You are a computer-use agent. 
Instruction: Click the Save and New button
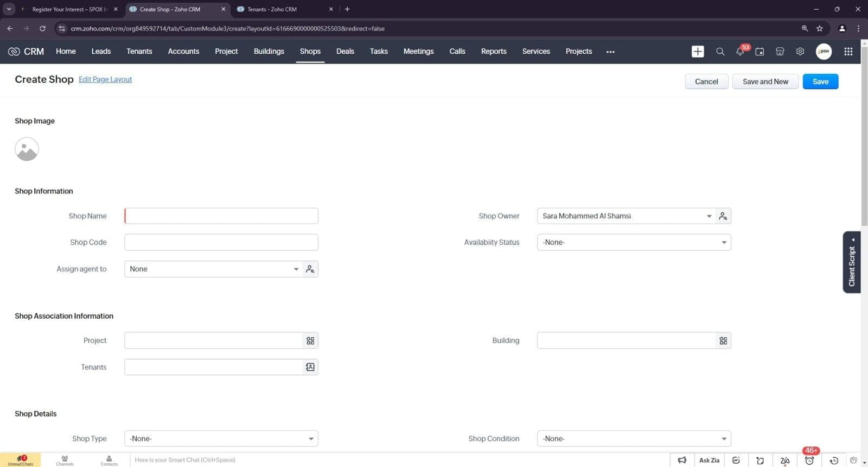[x=765, y=81]
